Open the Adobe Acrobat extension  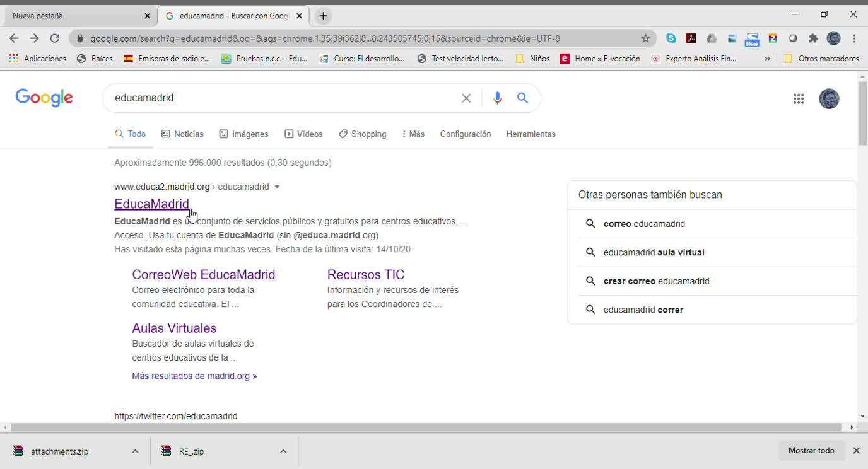pyautogui.click(x=691, y=38)
